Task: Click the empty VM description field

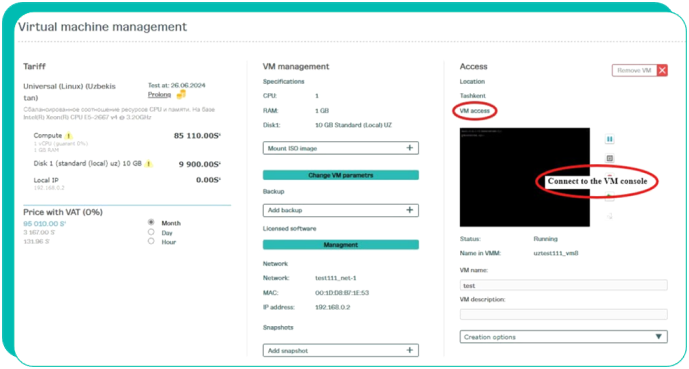Action: click(564, 314)
